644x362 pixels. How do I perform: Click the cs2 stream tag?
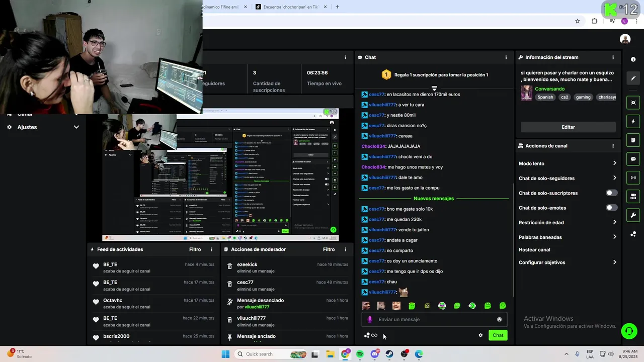coord(565,97)
